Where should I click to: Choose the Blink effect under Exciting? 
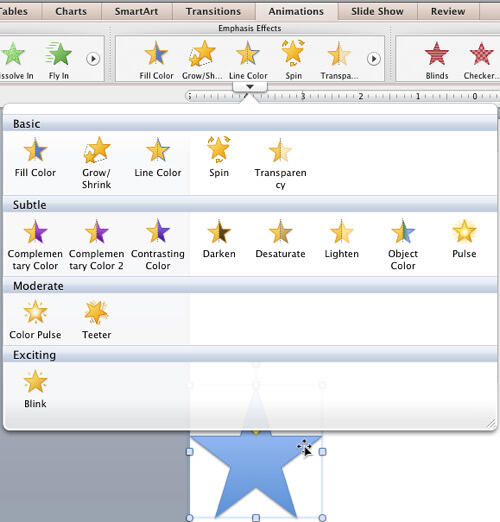point(35,389)
